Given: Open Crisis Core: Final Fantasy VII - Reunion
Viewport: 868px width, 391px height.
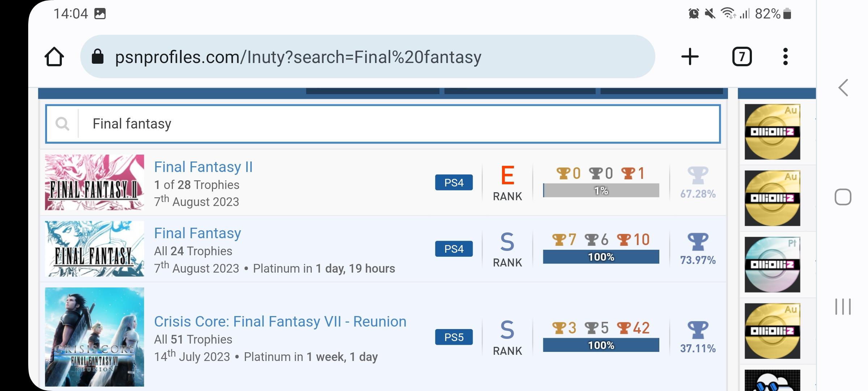Looking at the screenshot, I should 280,321.
